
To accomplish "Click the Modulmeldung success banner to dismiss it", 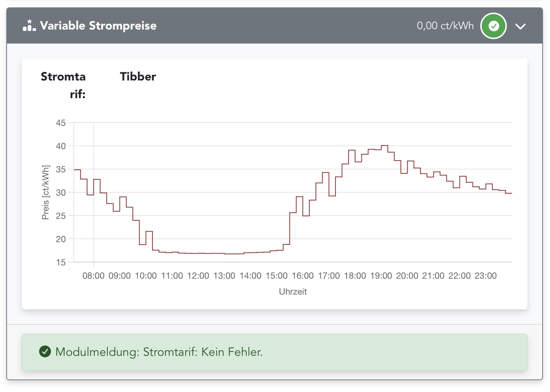I will (x=275, y=352).
